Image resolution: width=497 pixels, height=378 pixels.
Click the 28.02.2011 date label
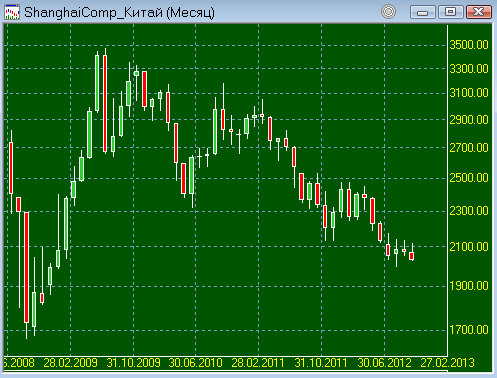(x=258, y=363)
